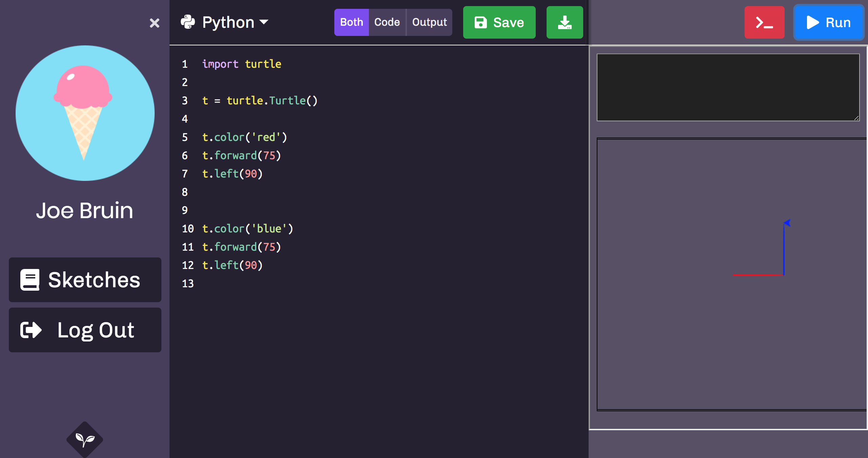Screen dimensions: 868x458
Task: Click the download/export icon
Action: 565,22
